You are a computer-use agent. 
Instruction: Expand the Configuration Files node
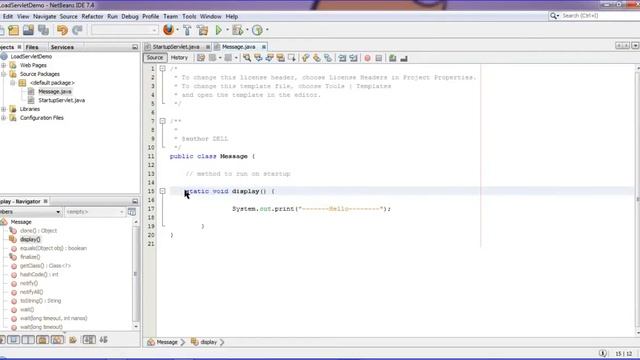4,118
